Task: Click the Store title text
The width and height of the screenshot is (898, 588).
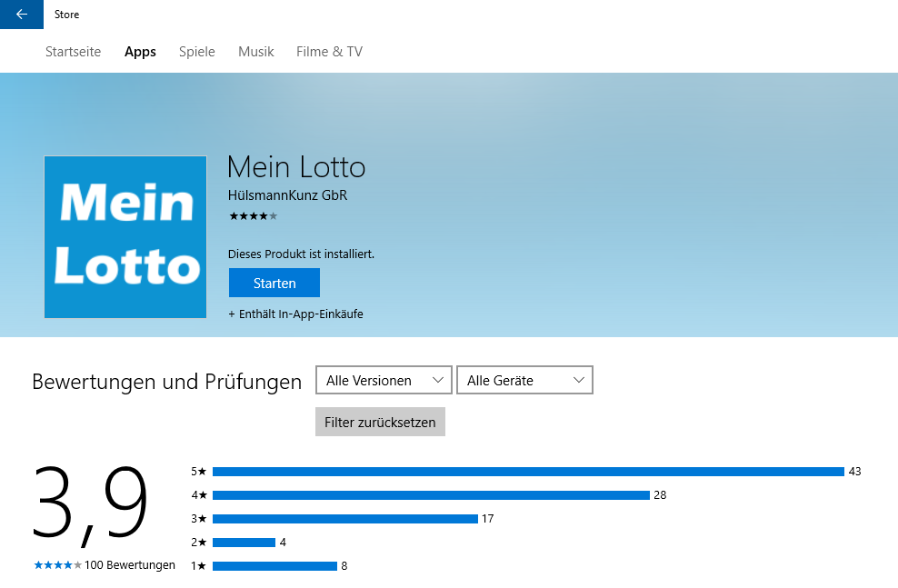Action: pos(66,15)
